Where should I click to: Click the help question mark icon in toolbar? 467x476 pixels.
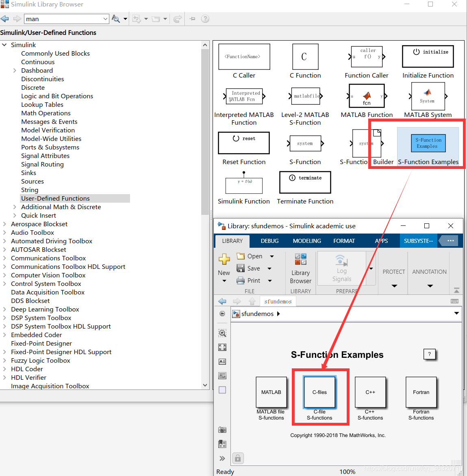[x=205, y=19]
